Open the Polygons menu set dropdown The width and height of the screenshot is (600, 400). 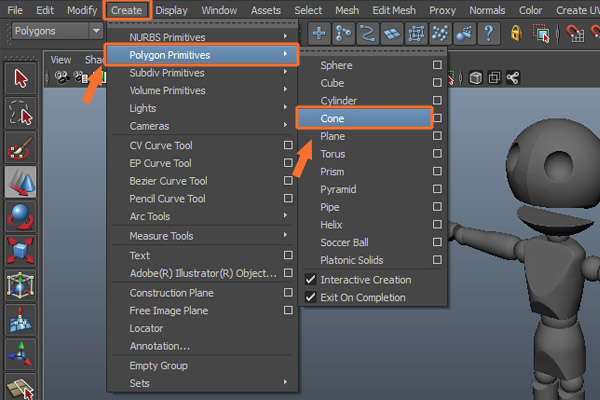57,31
